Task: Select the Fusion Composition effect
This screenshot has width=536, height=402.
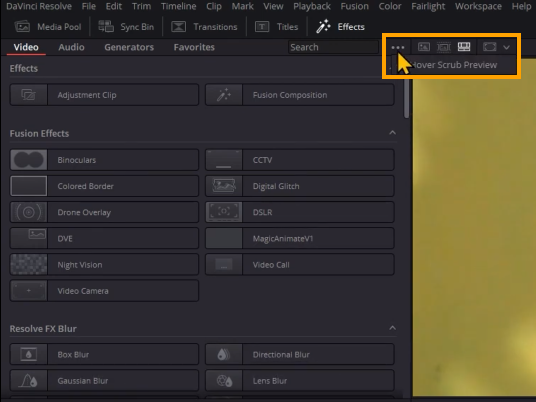Action: tap(300, 95)
